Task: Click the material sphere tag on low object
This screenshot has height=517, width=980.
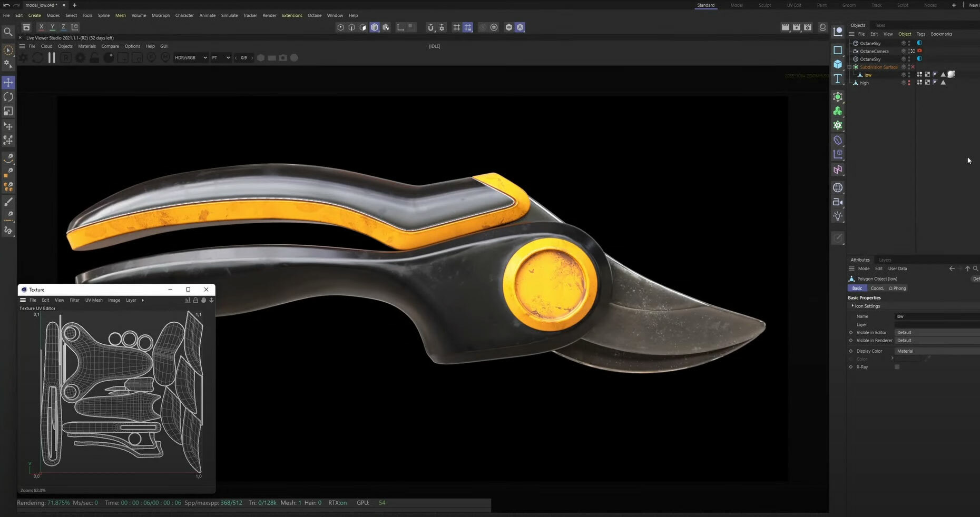Action: [x=952, y=75]
